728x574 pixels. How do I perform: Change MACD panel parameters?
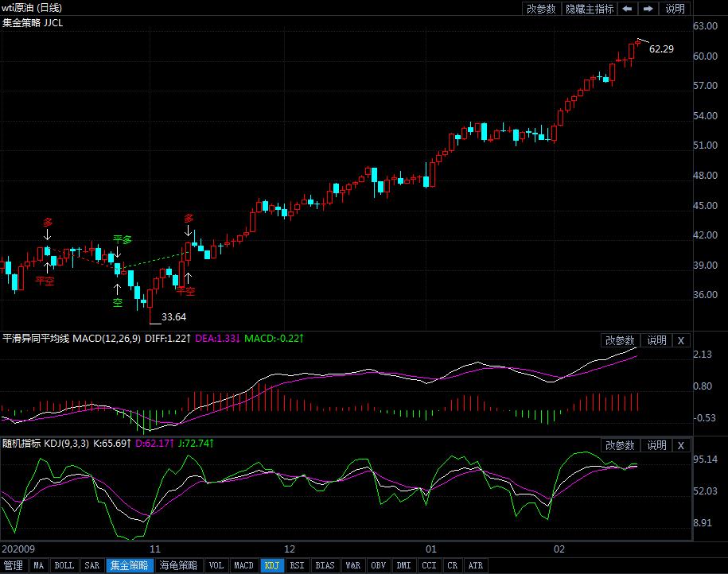[x=620, y=340]
